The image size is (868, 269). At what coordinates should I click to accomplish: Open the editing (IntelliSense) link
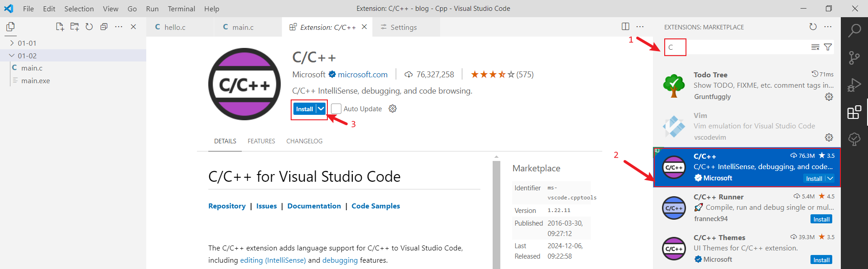[273, 260]
